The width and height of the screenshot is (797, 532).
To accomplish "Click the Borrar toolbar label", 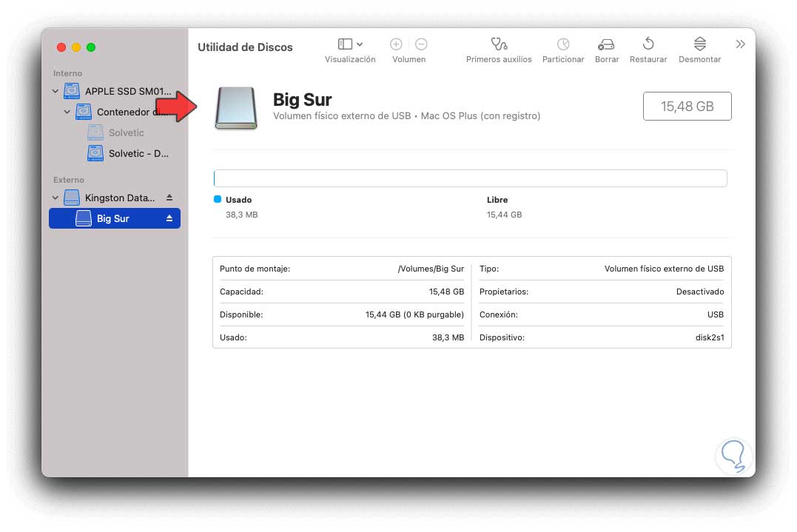I will [607, 59].
